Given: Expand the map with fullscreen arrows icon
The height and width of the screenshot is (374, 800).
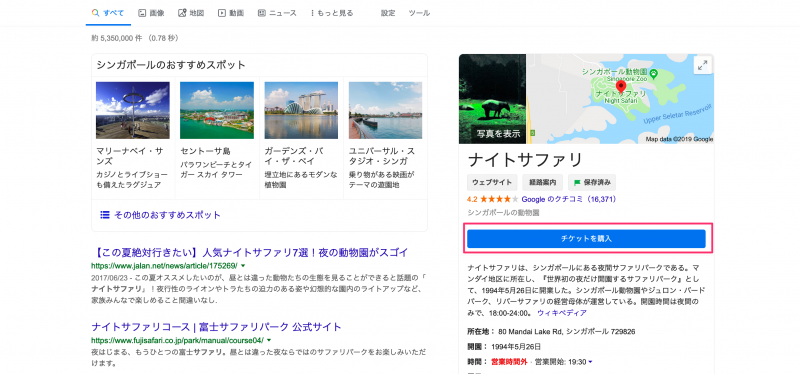Looking at the screenshot, I should click(703, 65).
